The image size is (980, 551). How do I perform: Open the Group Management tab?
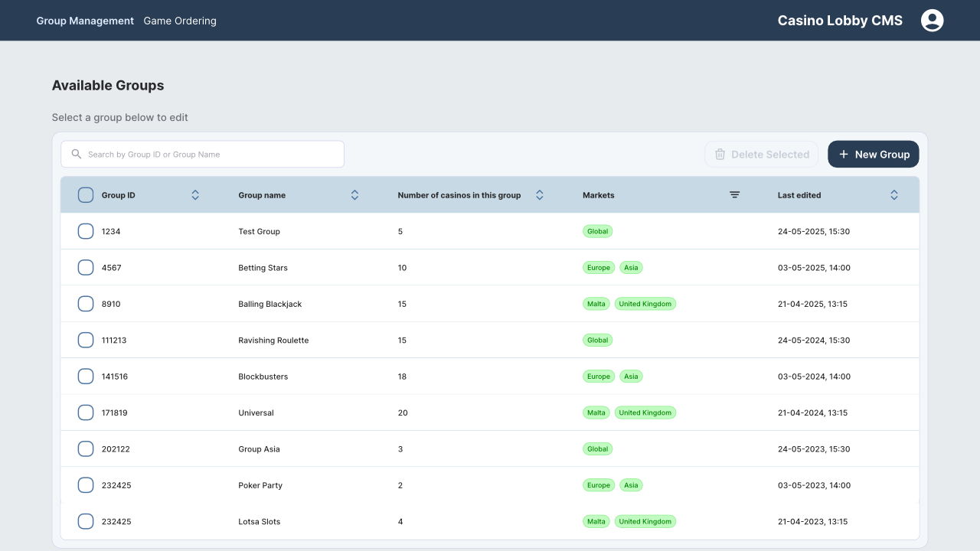coord(85,21)
